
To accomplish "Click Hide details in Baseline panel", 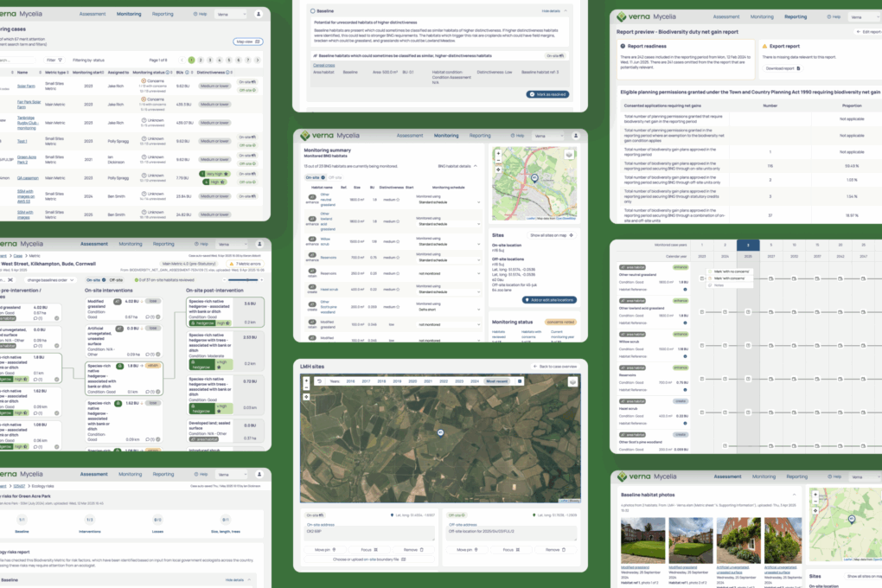I will click(554, 10).
